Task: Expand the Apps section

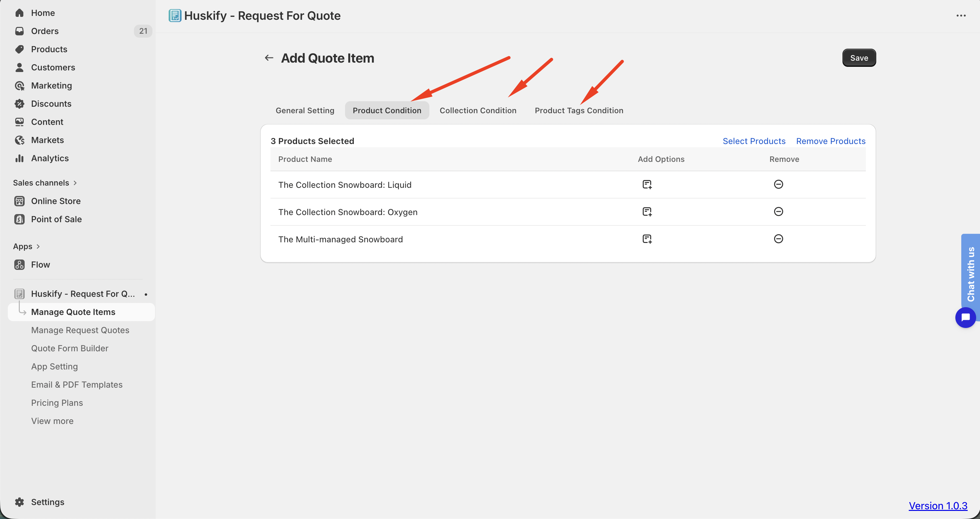Action: click(26, 246)
